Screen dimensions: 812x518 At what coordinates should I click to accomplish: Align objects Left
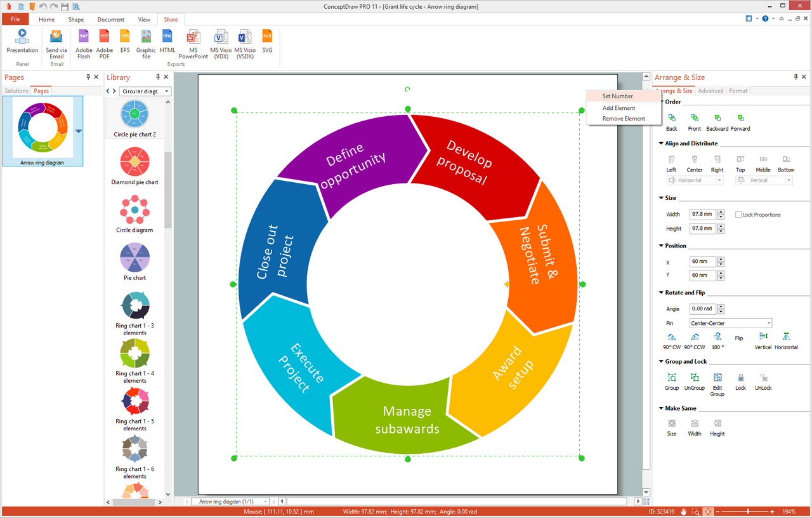[x=672, y=163]
